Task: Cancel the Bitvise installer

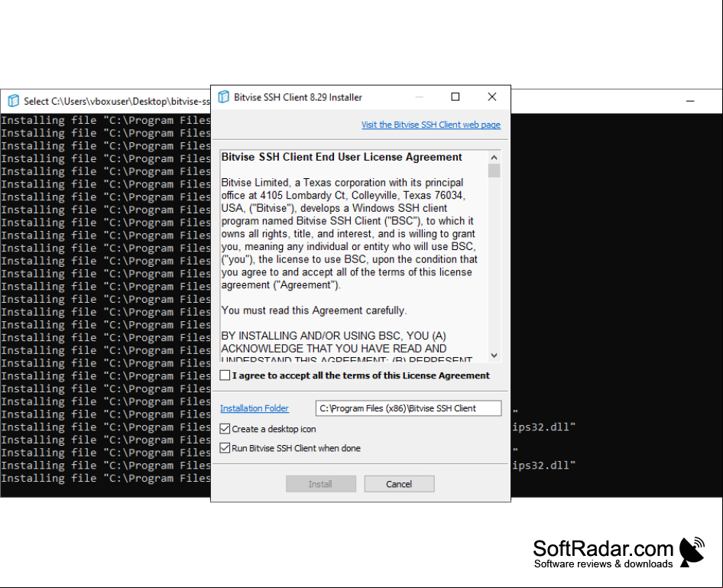Action: tap(399, 484)
